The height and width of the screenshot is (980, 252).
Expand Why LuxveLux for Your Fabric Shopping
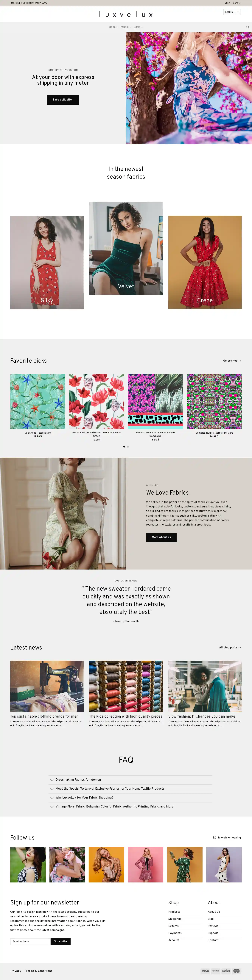[x=130, y=797]
